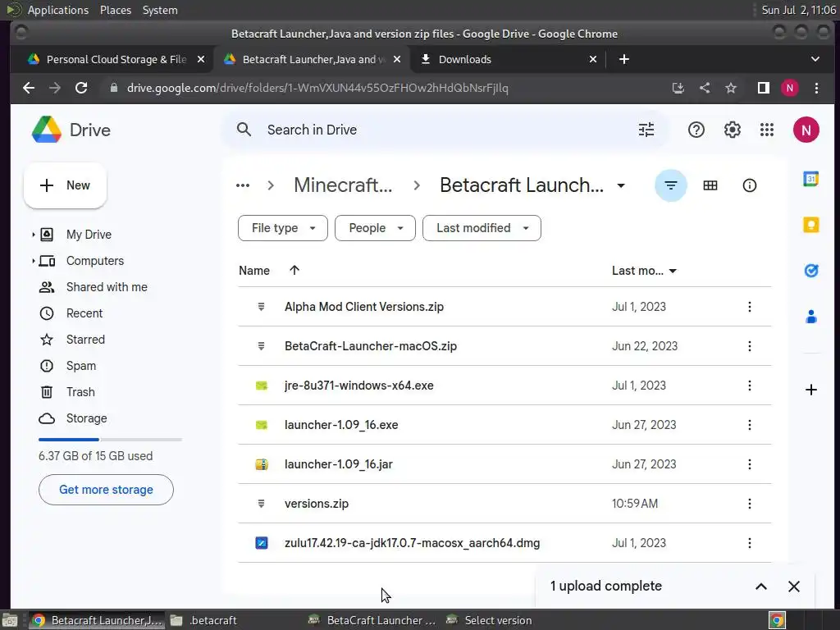
Task: Get add-ons plus icon
Action: [810, 390]
